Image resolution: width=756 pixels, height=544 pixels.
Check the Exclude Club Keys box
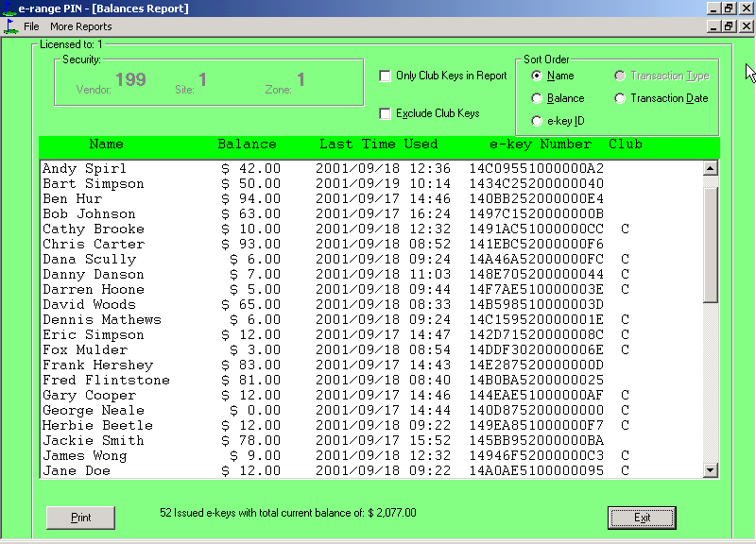(386, 114)
